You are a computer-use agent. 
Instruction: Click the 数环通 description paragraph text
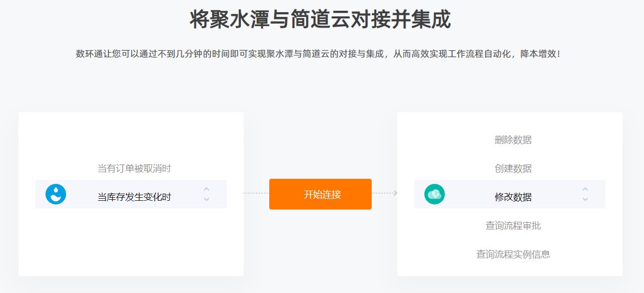318,54
